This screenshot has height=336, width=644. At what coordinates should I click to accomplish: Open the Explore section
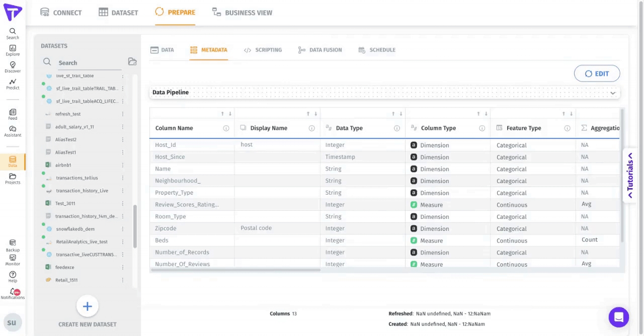tap(13, 50)
